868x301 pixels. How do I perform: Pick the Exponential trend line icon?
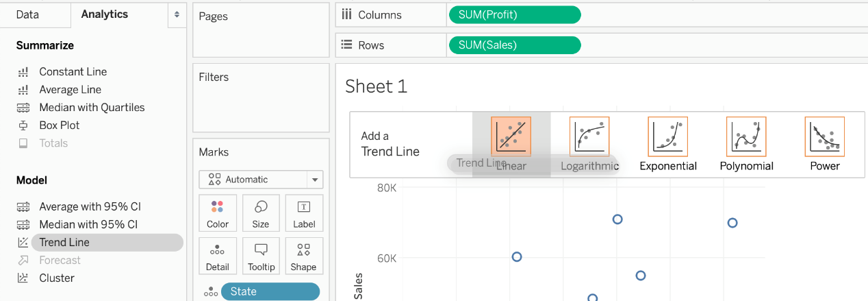[x=667, y=136]
